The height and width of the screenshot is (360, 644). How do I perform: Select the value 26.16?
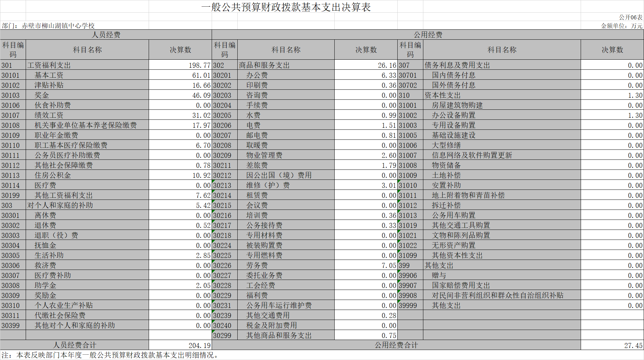pos(366,65)
